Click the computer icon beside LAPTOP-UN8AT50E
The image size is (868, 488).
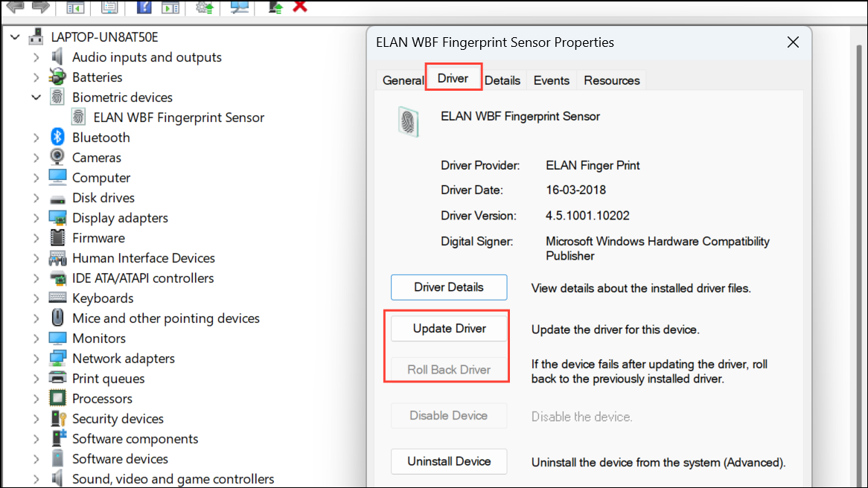(x=36, y=36)
